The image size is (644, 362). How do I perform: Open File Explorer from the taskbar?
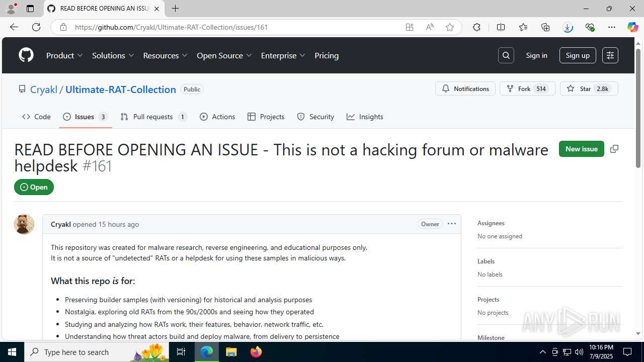click(231, 352)
